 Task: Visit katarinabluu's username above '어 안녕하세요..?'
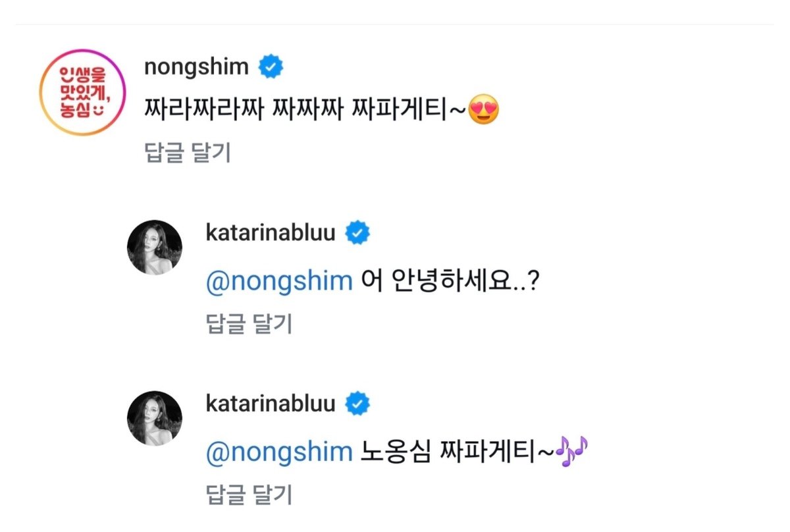(x=271, y=232)
